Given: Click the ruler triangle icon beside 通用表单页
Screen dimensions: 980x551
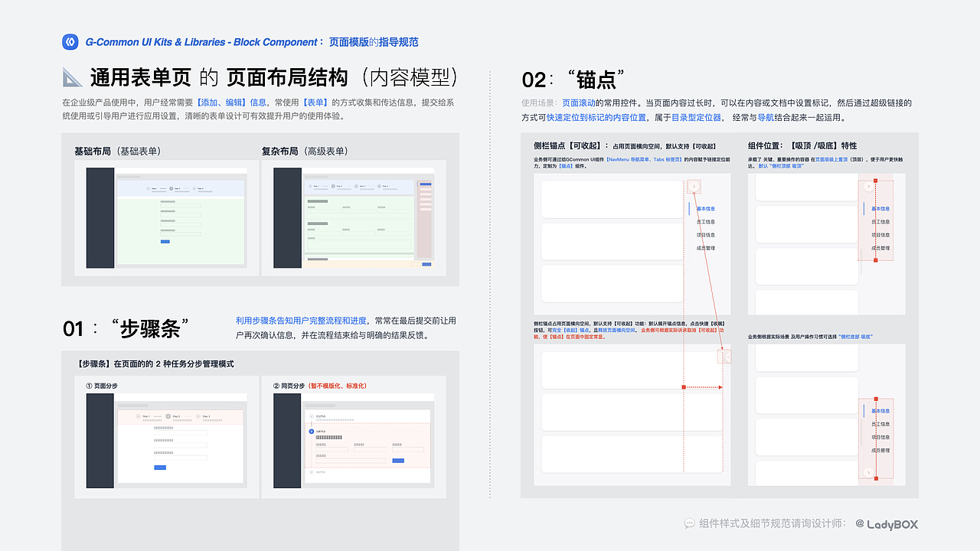Looking at the screenshot, I should pos(73,77).
